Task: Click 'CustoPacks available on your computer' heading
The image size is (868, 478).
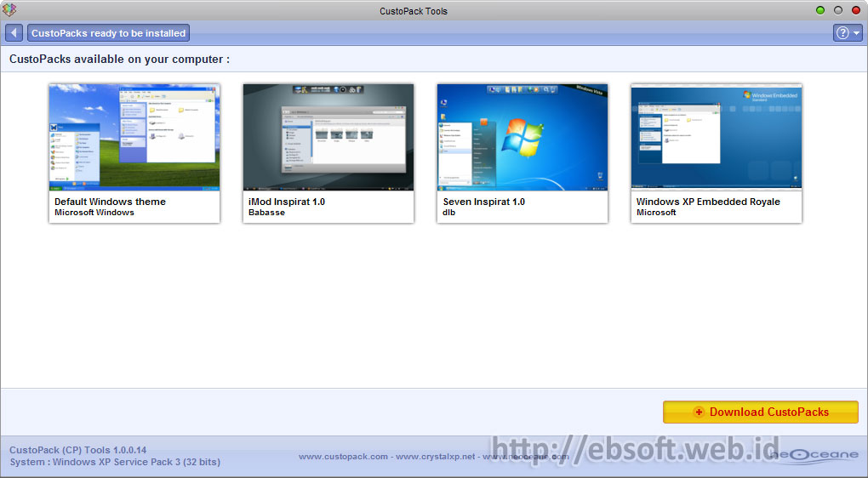Action: tap(119, 60)
